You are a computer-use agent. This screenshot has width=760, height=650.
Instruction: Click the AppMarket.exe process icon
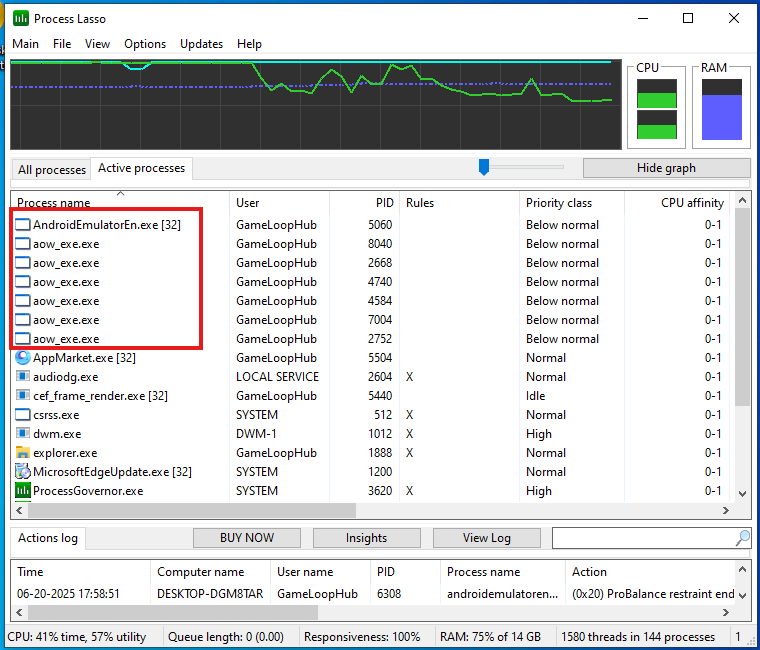pos(23,358)
